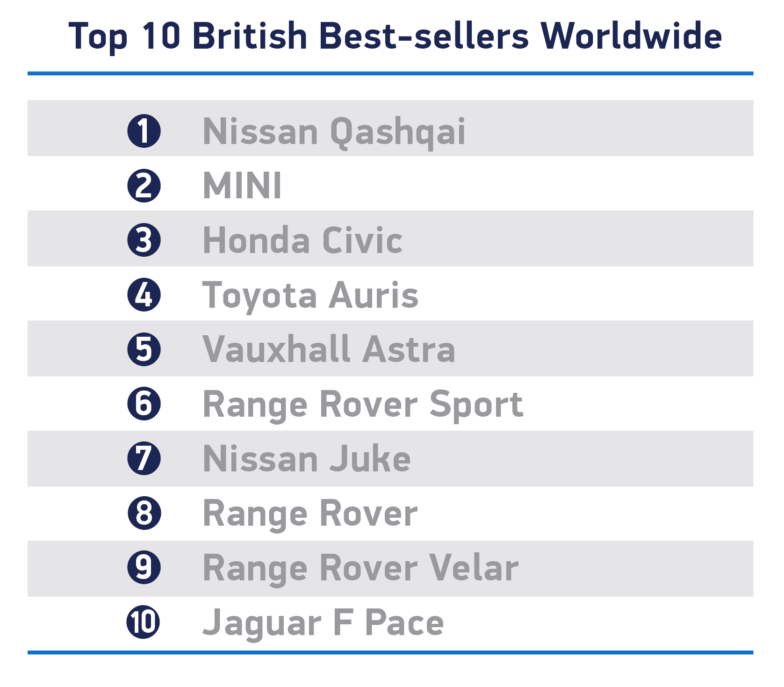Click the number 1 circle badge
784x687 pixels.
(144, 131)
